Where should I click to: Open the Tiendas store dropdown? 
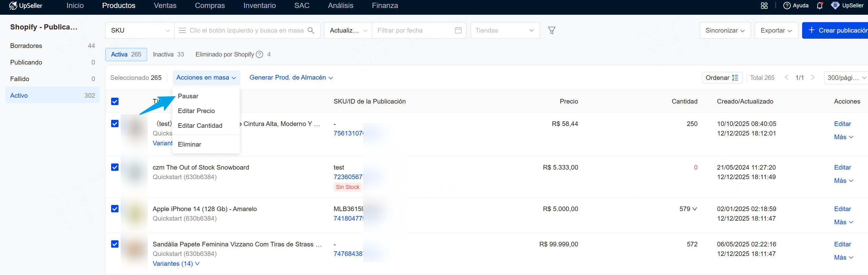pyautogui.click(x=505, y=31)
